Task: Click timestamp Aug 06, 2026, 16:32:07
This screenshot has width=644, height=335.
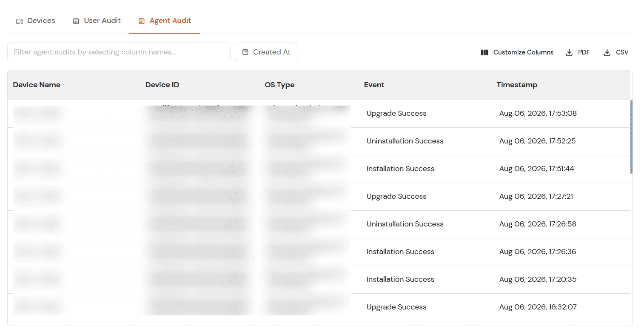Action: tap(538, 307)
